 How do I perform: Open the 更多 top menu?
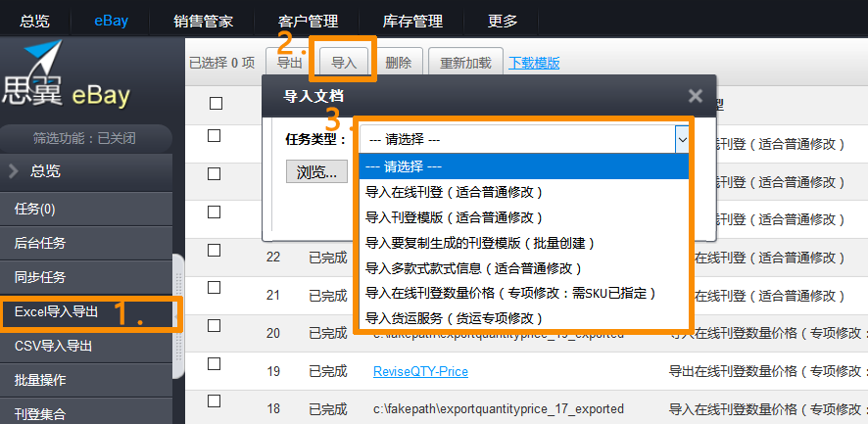pos(503,22)
